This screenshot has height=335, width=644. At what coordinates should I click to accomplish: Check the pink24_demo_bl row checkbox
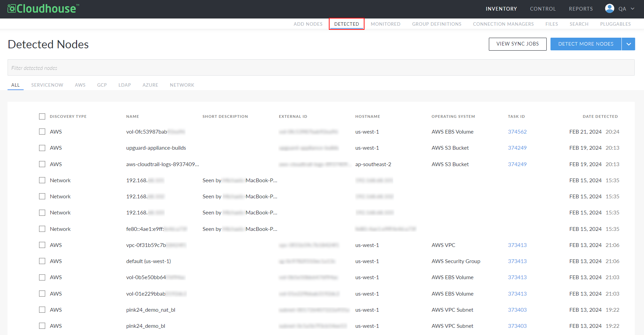click(x=42, y=326)
